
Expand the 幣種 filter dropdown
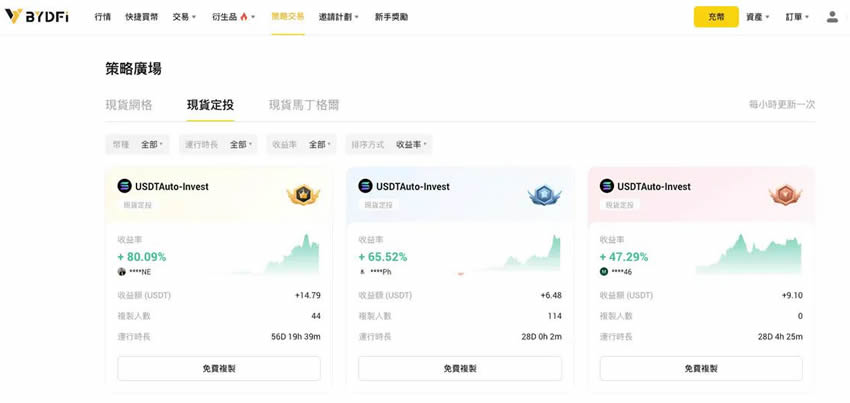(x=137, y=145)
